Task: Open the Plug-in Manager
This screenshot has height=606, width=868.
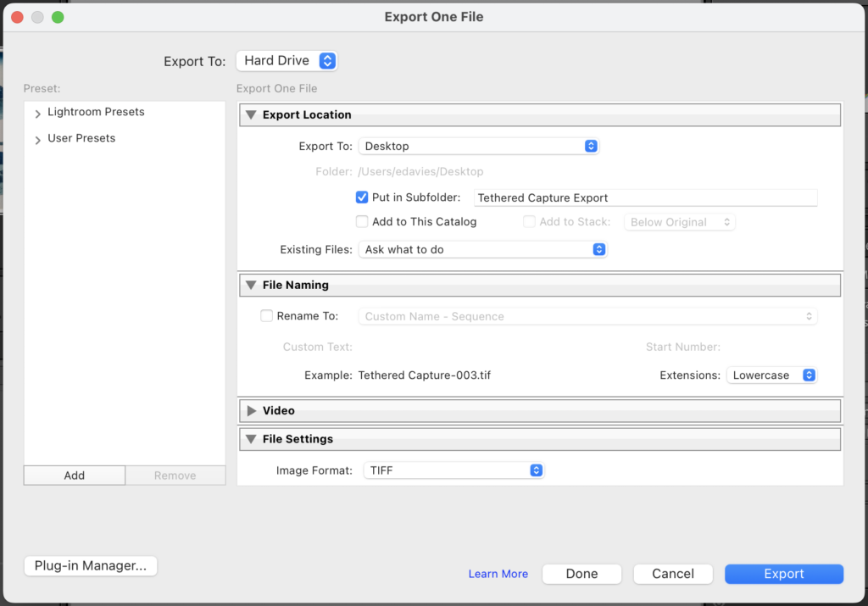Action: [90, 565]
